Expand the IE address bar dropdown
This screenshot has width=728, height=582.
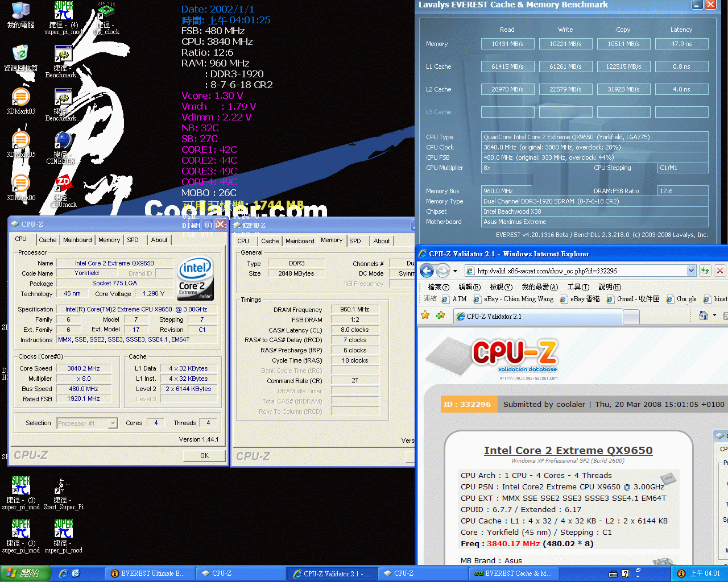coord(692,271)
